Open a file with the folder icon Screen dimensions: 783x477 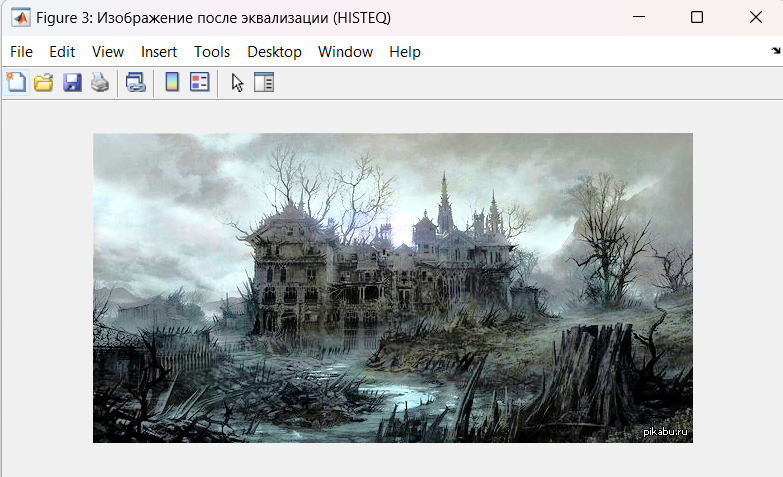(44, 82)
